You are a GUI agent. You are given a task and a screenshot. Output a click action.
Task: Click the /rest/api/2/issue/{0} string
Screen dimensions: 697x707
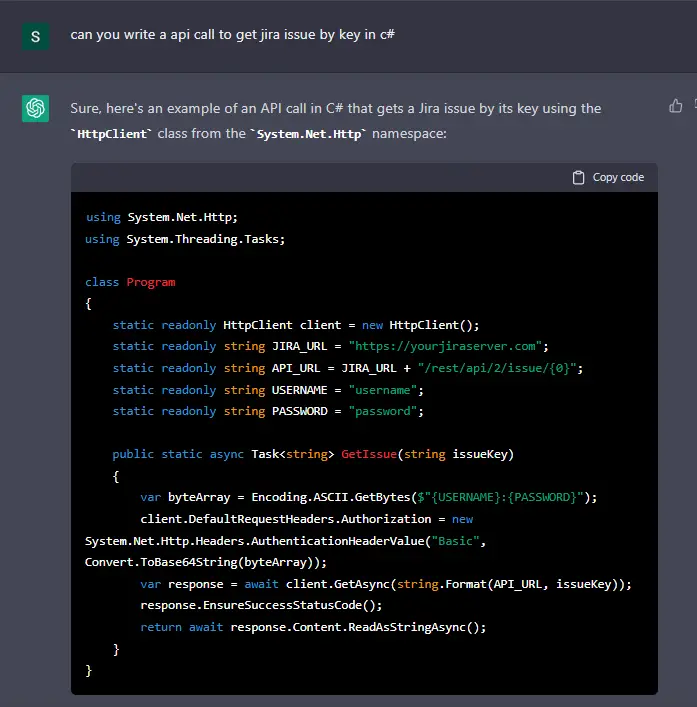(497, 368)
